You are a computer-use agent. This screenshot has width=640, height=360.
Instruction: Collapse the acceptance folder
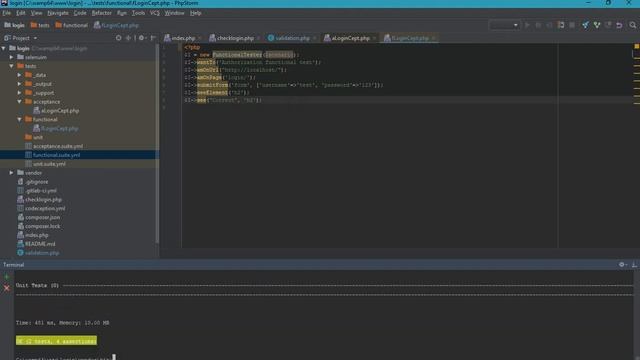point(19,102)
